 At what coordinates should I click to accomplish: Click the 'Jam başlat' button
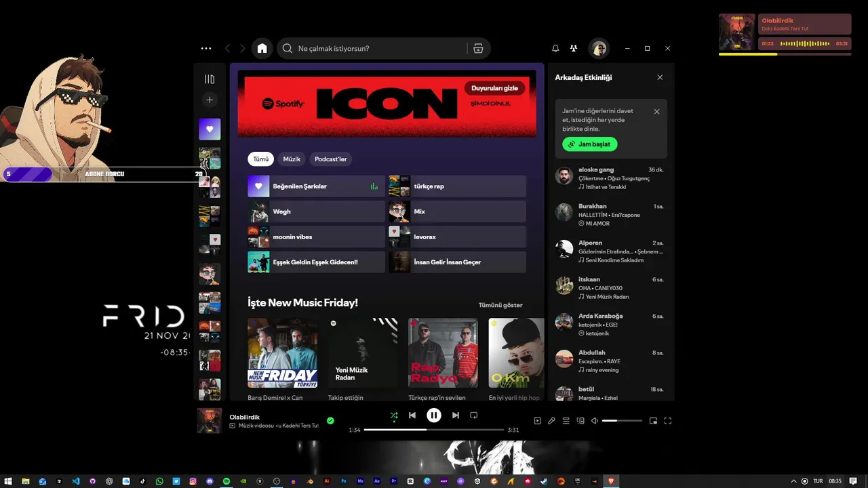590,144
